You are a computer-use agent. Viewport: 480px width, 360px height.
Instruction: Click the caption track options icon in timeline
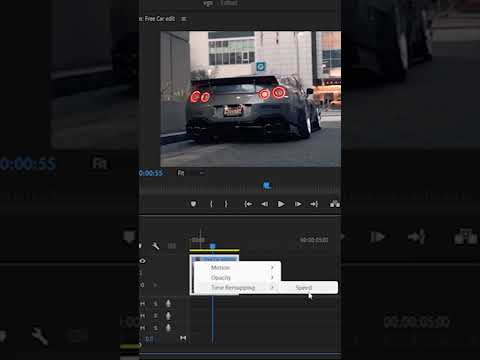click(172, 246)
